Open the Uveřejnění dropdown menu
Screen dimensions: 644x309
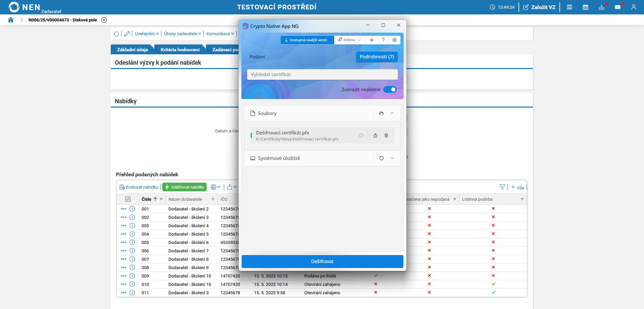point(147,34)
